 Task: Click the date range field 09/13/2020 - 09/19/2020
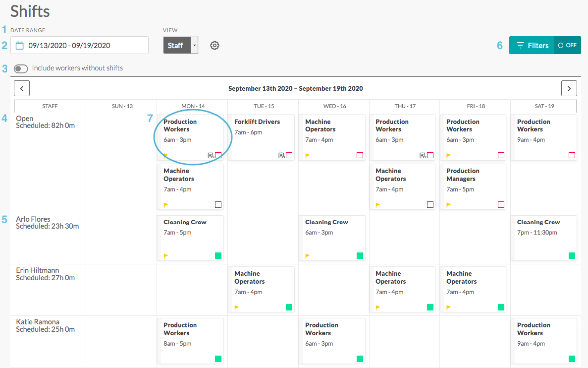[x=79, y=45]
